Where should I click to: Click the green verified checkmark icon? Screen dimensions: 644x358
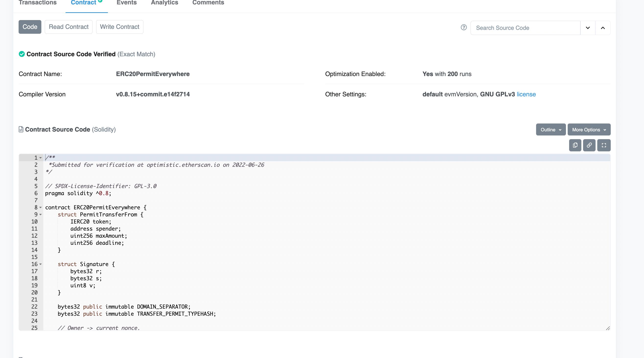click(22, 54)
